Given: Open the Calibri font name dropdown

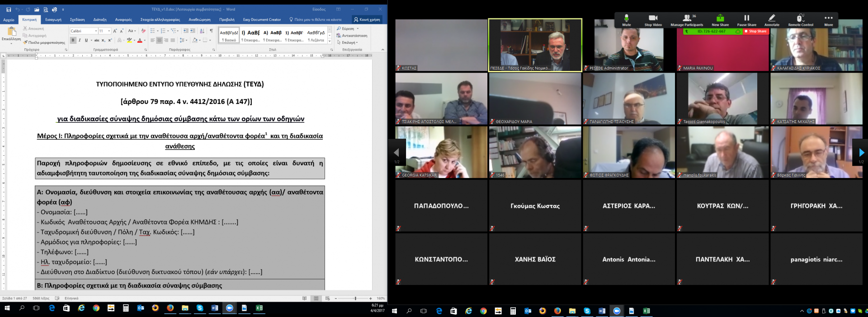Looking at the screenshot, I should tap(96, 31).
